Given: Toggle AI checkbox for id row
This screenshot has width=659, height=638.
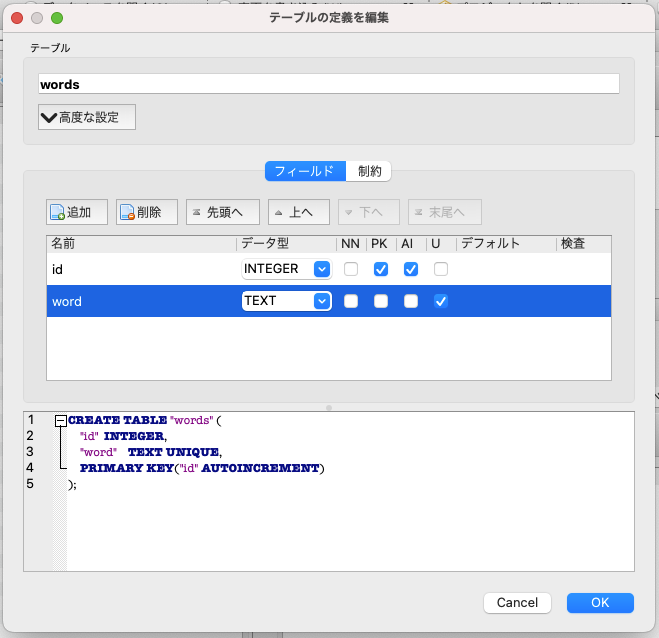Looking at the screenshot, I should (411, 269).
